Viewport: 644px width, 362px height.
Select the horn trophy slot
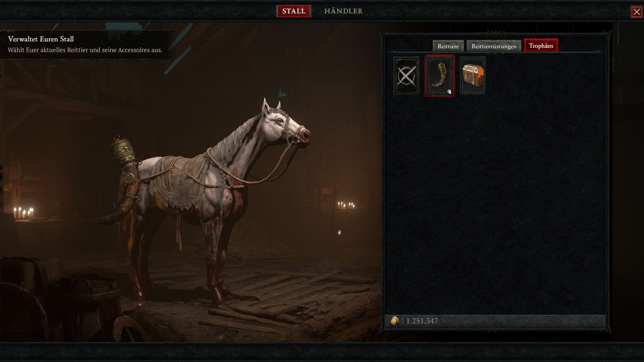pyautogui.click(x=440, y=75)
